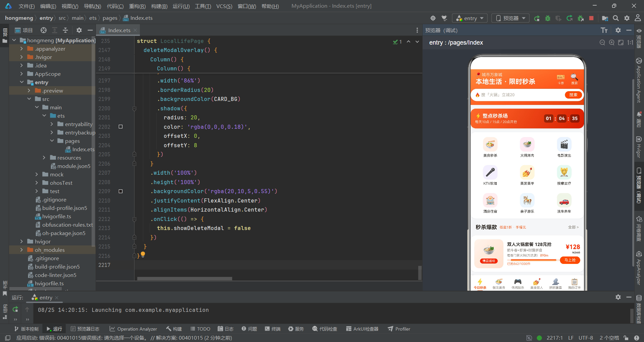Screen dimensions: 644x342
Task: Collapse the pages folder
Action: (x=52, y=141)
